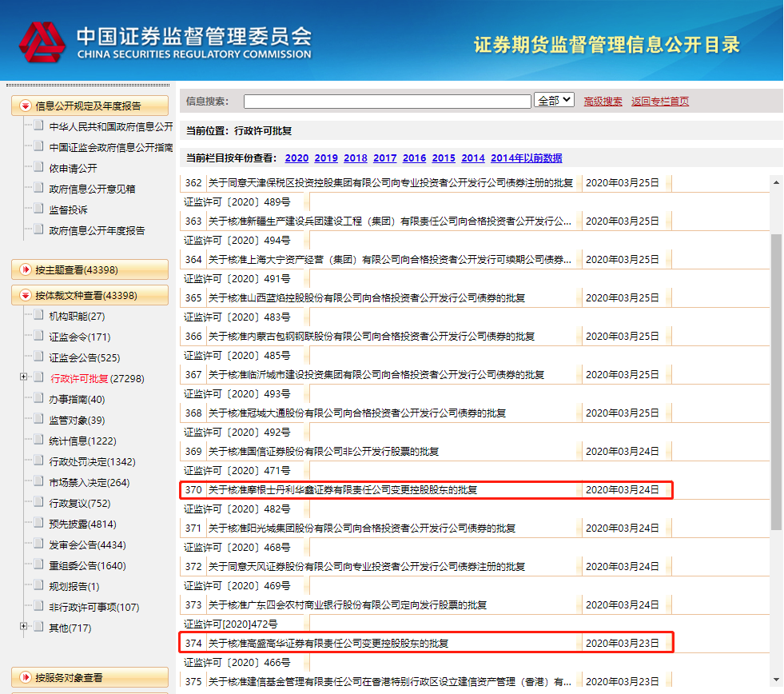
Task: Open 高级搜索 advanced search link
Action: coord(603,101)
